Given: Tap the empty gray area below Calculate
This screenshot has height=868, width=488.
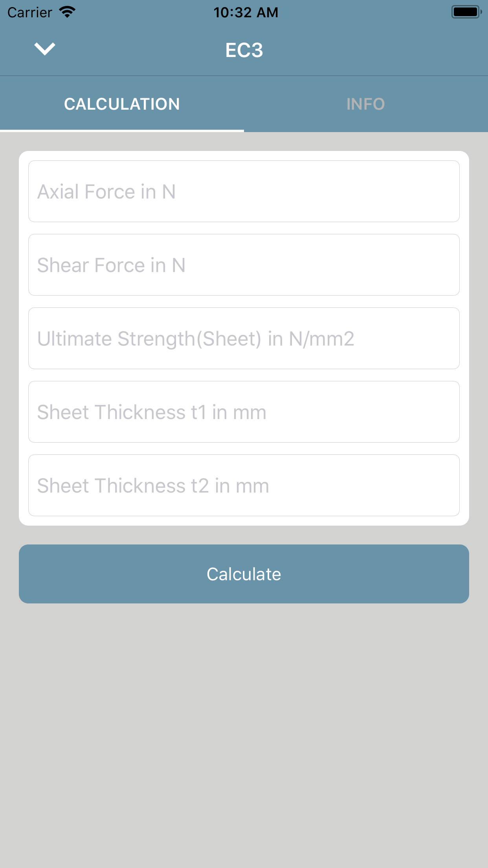Looking at the screenshot, I should coord(244,727).
